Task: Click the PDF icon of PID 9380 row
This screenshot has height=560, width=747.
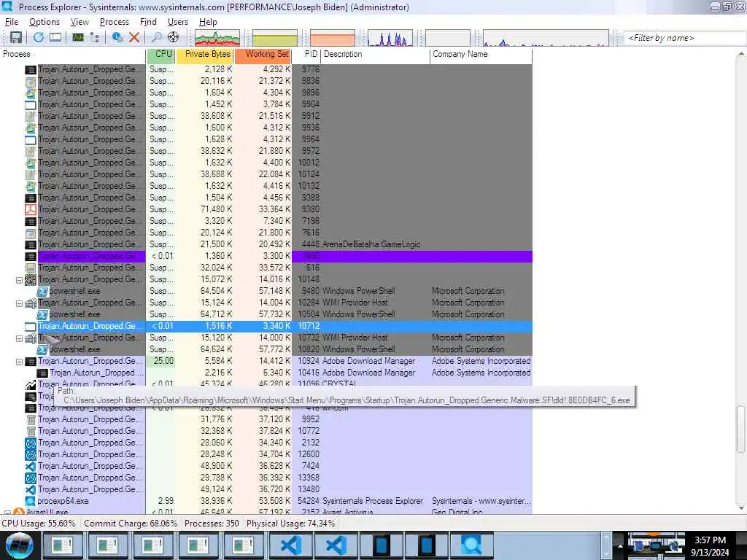Action: (x=31, y=209)
